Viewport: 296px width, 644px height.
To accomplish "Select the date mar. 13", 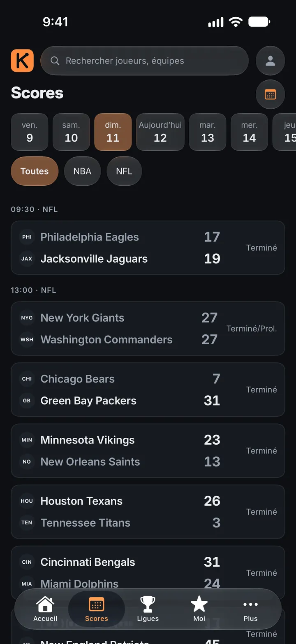I will tap(208, 132).
